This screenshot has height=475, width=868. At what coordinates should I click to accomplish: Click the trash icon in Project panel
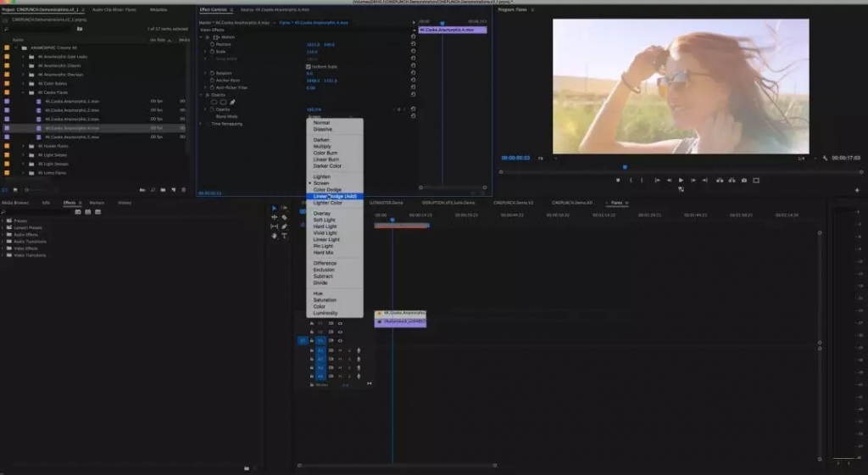coord(184,190)
